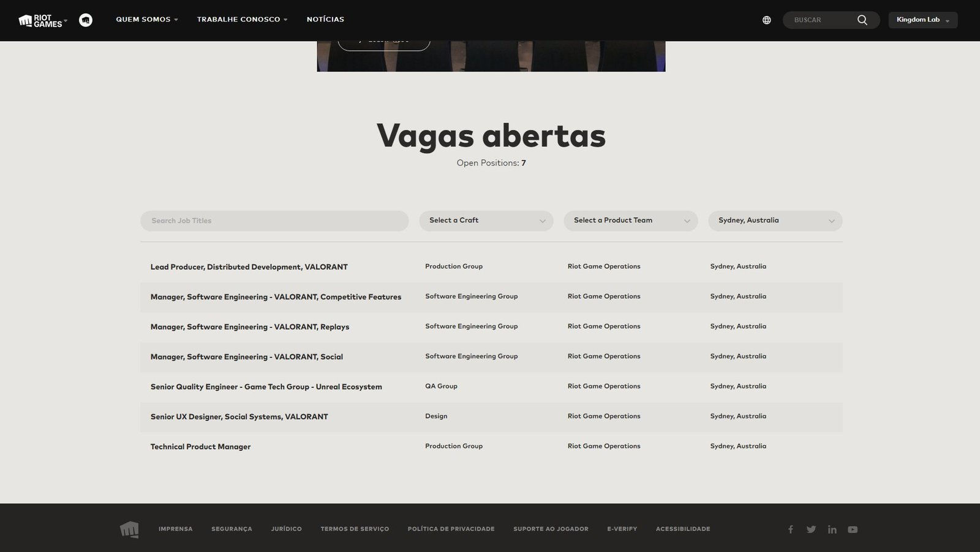
Task: Open the Select a Product Team dropdown
Action: [630, 221]
